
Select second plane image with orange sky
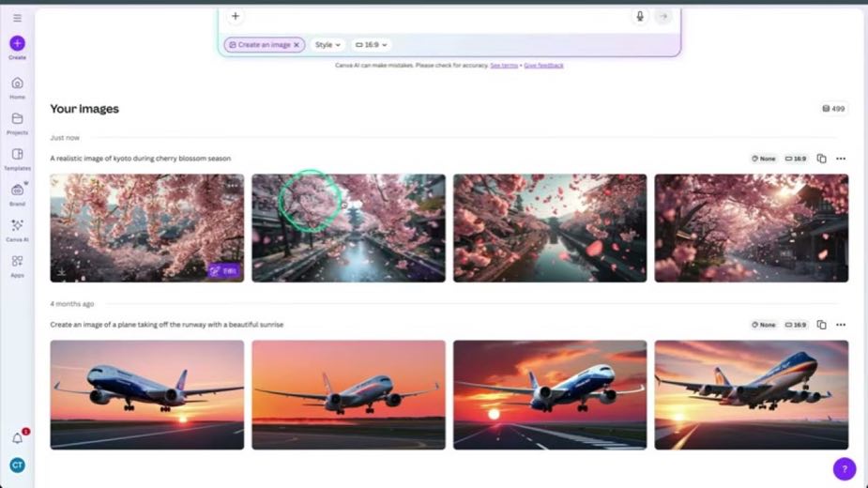[x=348, y=395]
